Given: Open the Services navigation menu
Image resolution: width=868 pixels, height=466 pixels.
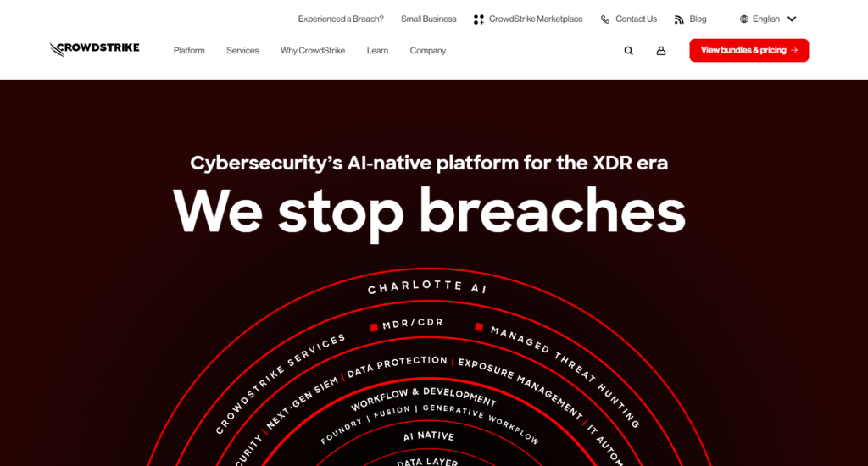Looking at the screenshot, I should pyautogui.click(x=242, y=51).
